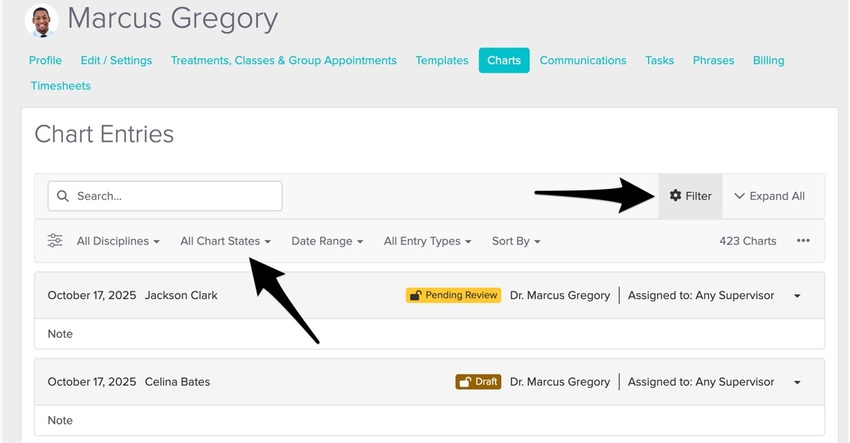The height and width of the screenshot is (443, 850).
Task: Click Marcus Gregory's profile avatar
Action: 41,19
